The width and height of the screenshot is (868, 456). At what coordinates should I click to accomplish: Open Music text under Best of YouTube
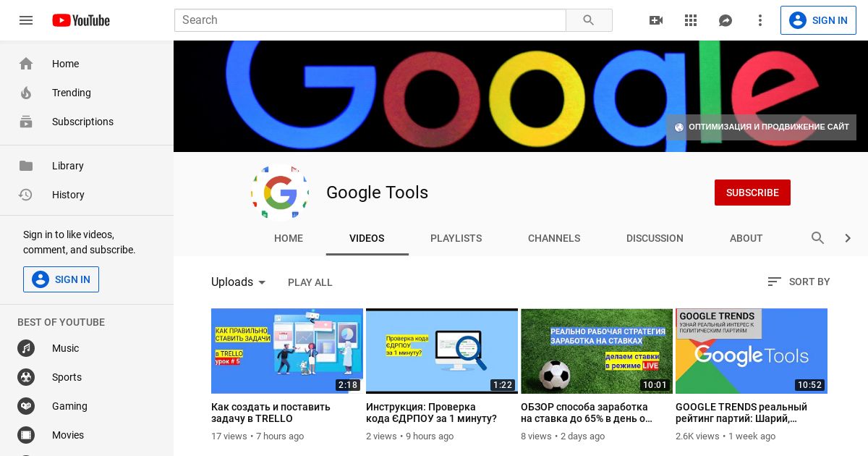point(65,348)
